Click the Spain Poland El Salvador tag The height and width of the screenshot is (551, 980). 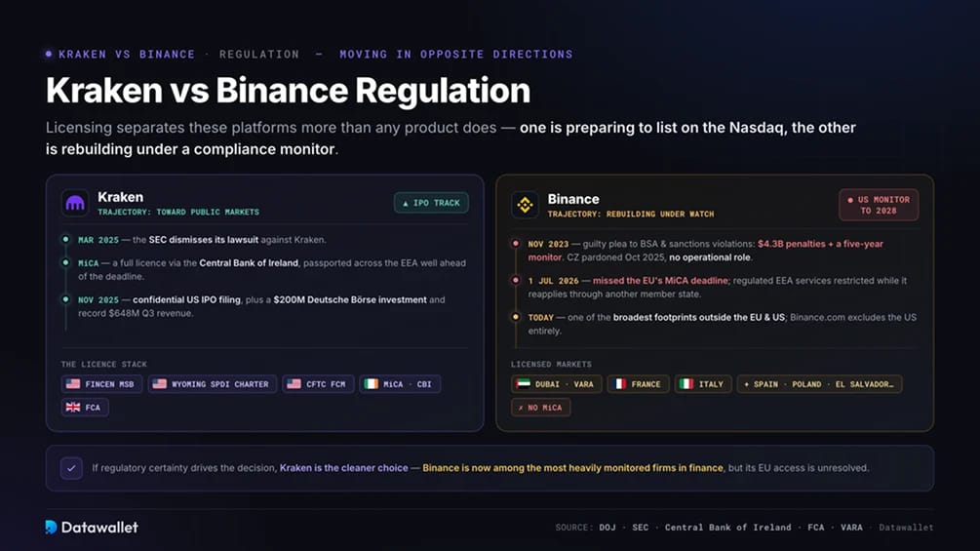click(x=819, y=384)
